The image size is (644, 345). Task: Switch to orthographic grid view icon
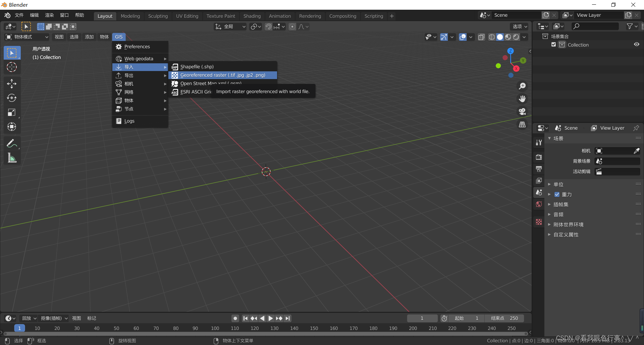(522, 124)
